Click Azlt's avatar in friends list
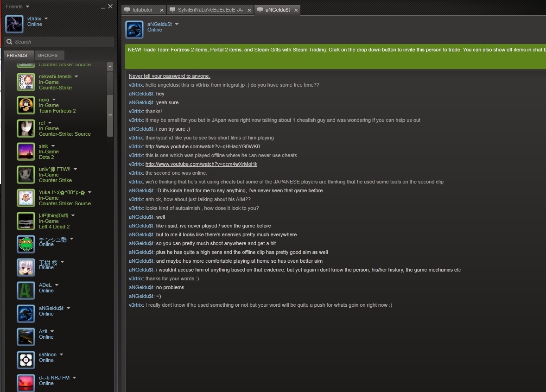This screenshot has height=392, width=546. (x=26, y=337)
